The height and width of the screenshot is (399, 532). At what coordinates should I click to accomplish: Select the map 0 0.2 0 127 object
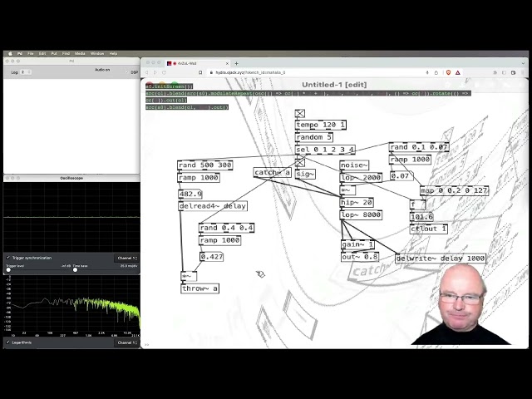pos(455,190)
